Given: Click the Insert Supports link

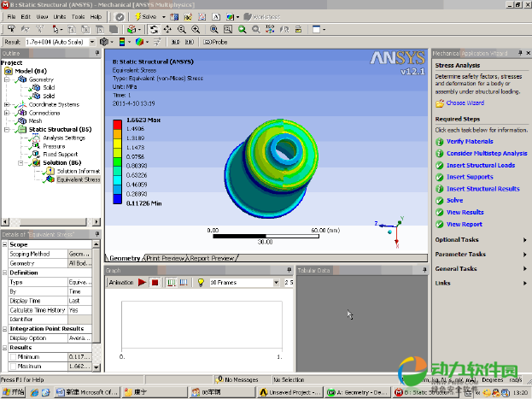Looking at the screenshot, I should [470, 177].
